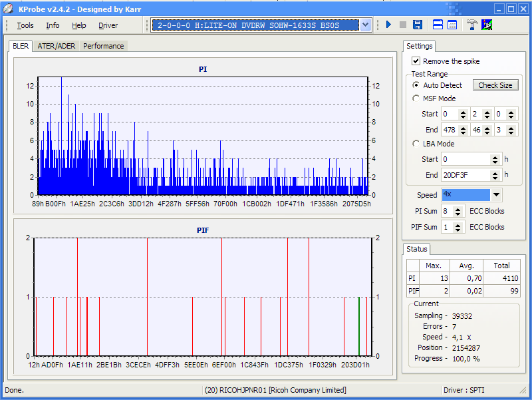Open the Driver menu
Screen dimensions: 532x400
[108, 25]
